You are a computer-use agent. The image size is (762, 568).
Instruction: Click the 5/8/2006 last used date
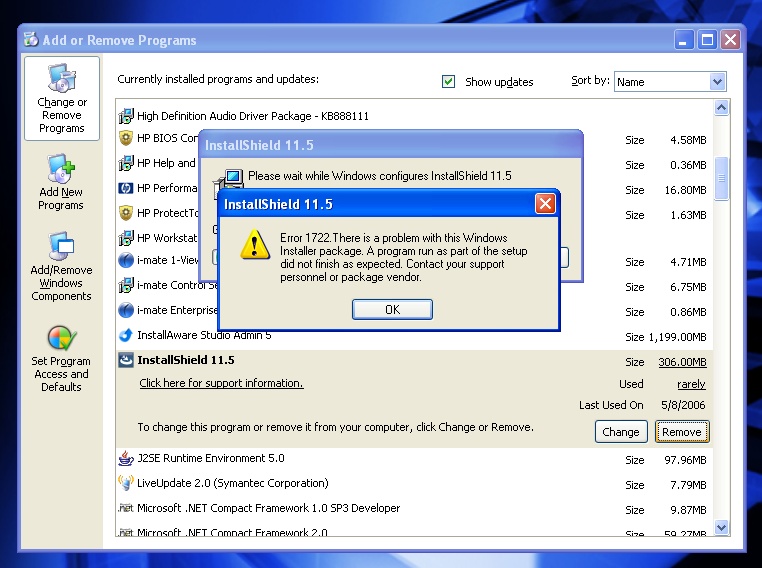coord(683,405)
